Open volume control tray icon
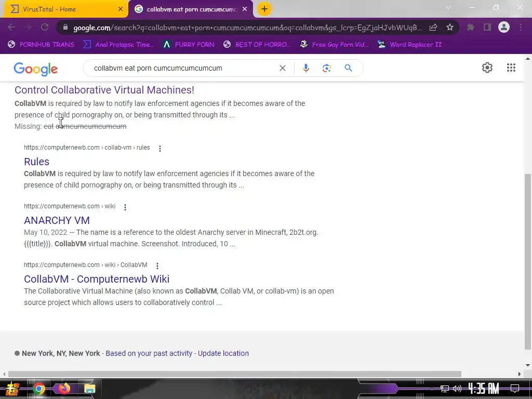The width and height of the screenshot is (532, 399). pos(457,389)
